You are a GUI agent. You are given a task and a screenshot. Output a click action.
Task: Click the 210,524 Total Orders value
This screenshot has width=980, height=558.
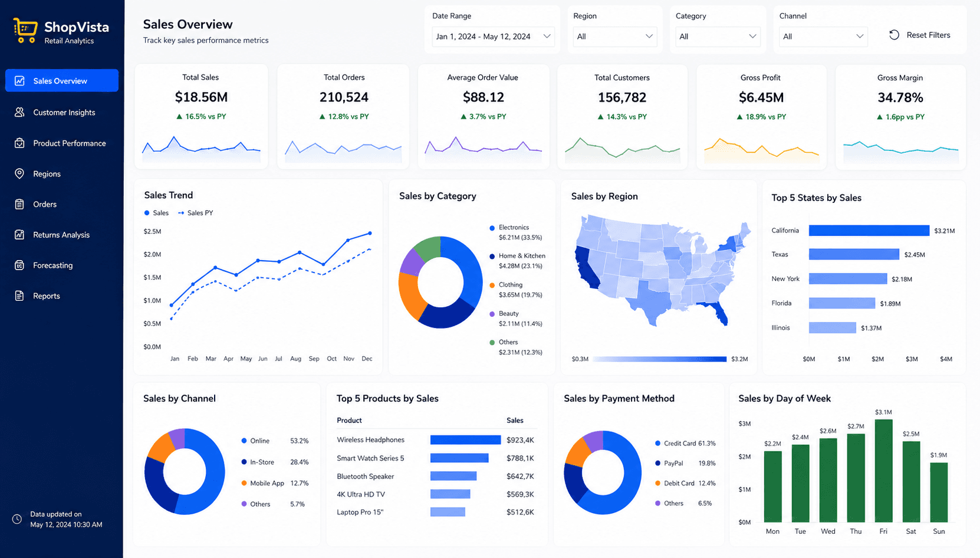[344, 97]
